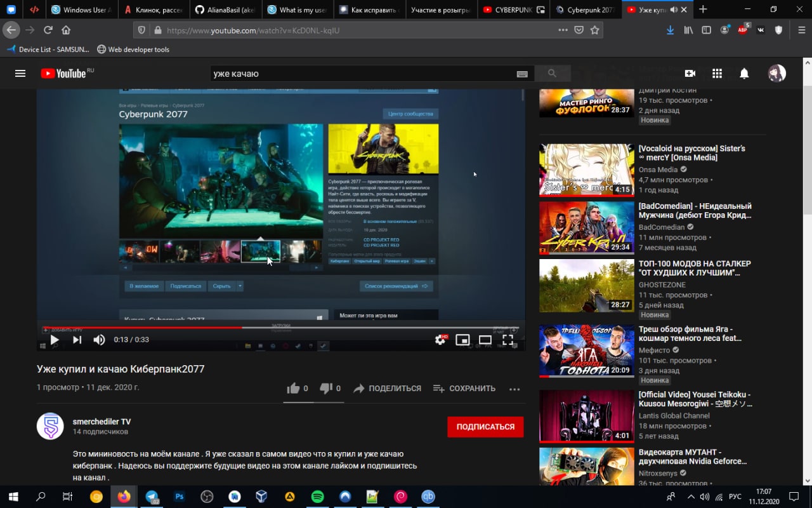Viewport: 812px width, 508px height.
Task: Bookmark this page with star
Action: (x=594, y=30)
